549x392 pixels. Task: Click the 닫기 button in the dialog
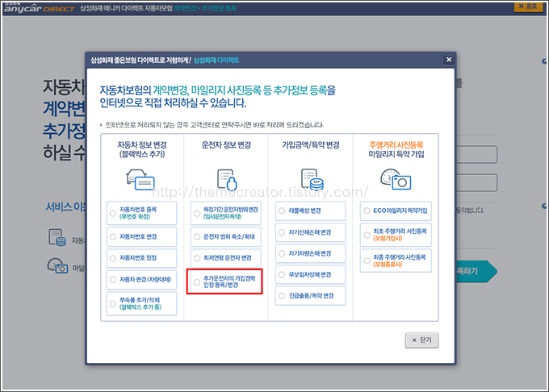(x=421, y=340)
